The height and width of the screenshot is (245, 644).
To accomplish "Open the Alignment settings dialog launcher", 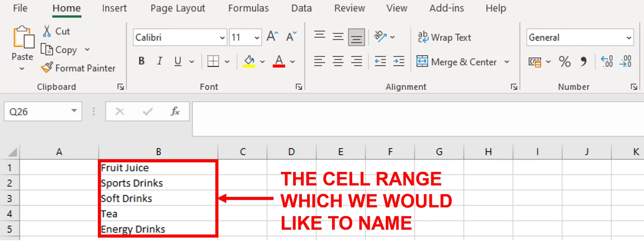I will [514, 87].
